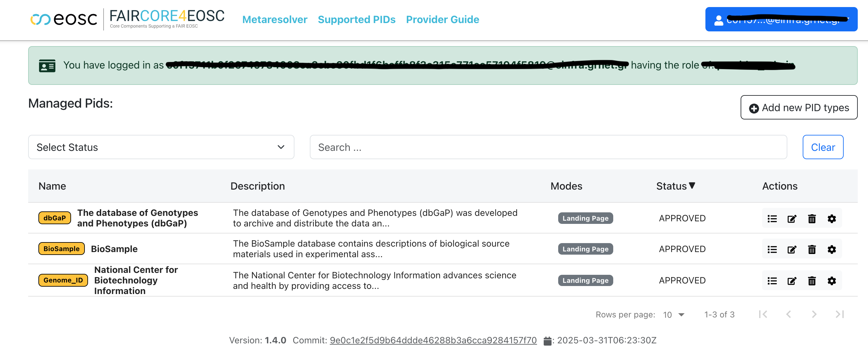Screen dimensions: 868x360
Task: Open details list icon for Genome_ID row
Action: click(772, 281)
